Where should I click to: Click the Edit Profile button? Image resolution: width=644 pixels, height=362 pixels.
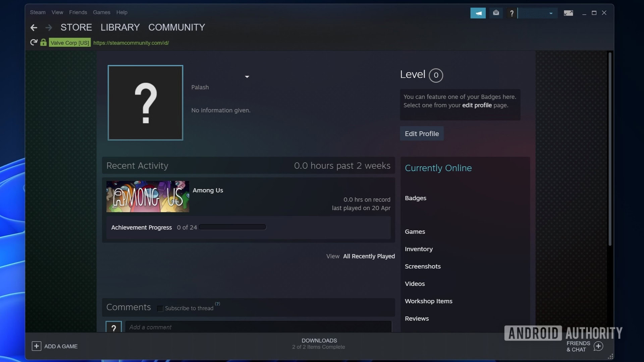click(422, 133)
